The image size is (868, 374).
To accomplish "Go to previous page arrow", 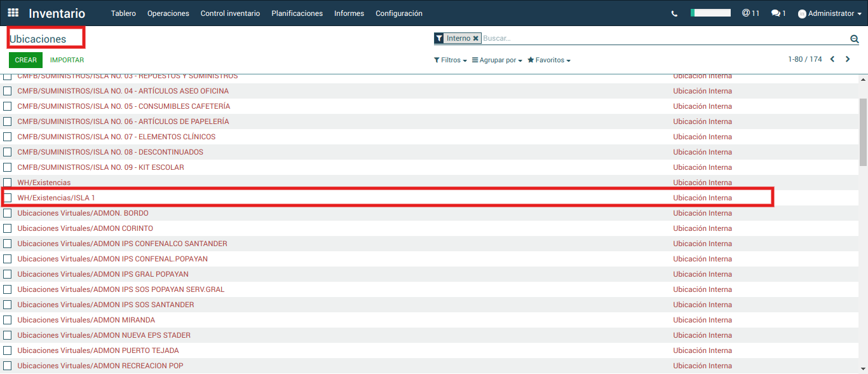I will (x=832, y=60).
